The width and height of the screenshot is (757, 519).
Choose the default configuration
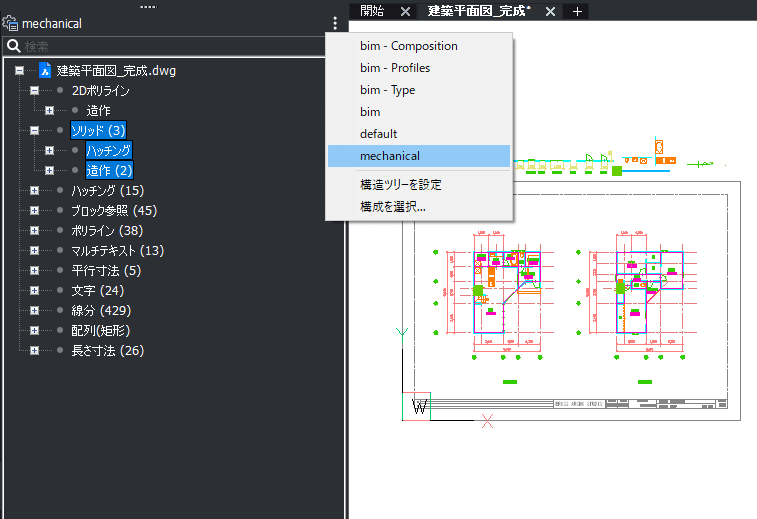click(x=419, y=134)
